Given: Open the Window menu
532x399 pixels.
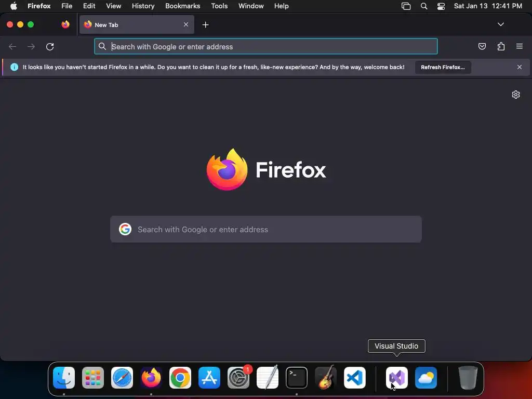Looking at the screenshot, I should coord(251,6).
